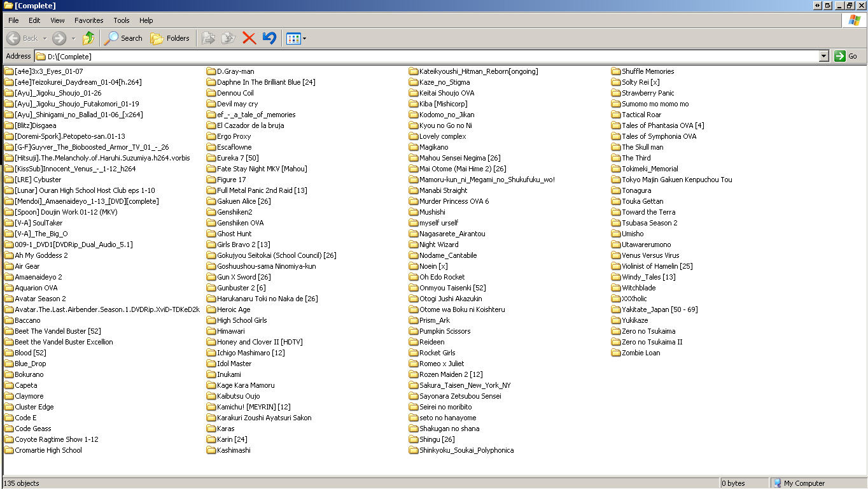Viewport: 868px width, 489px height.
Task: Open the File menu
Action: (x=13, y=20)
